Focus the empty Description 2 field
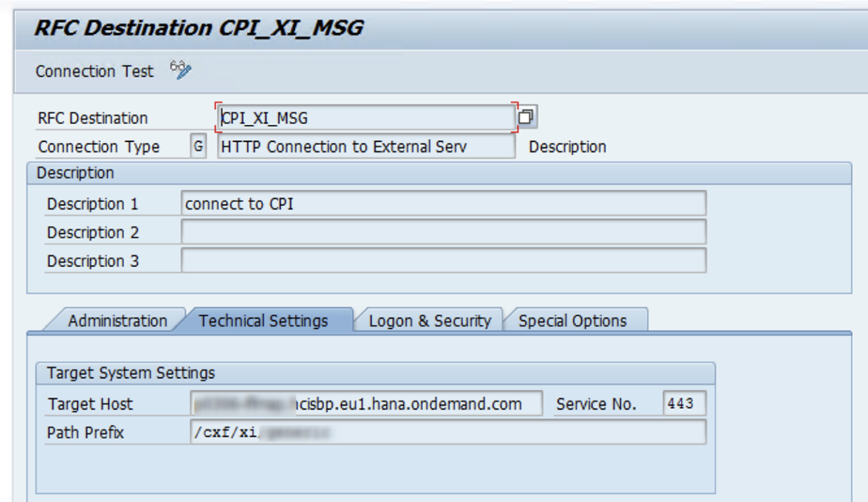868x502 pixels. tap(443, 232)
